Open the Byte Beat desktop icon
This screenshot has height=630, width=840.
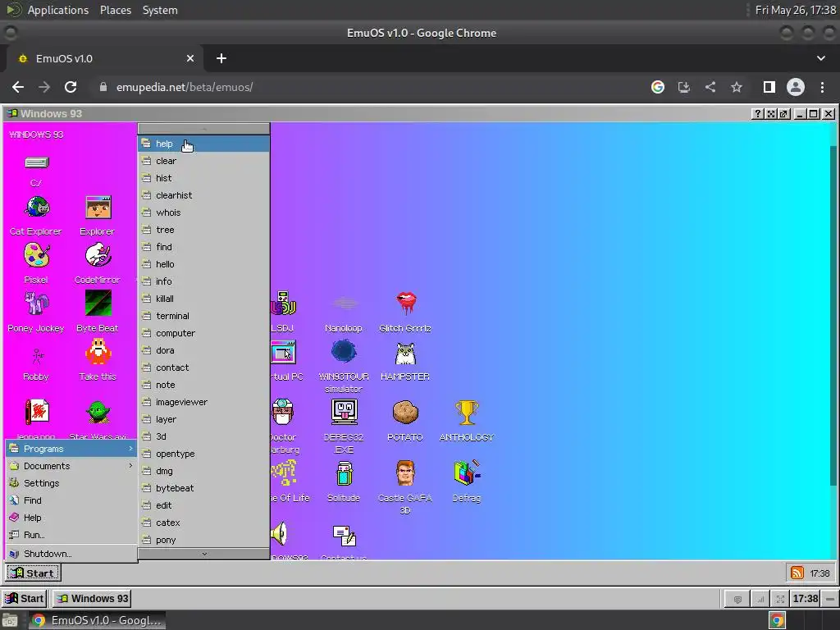pyautogui.click(x=98, y=304)
